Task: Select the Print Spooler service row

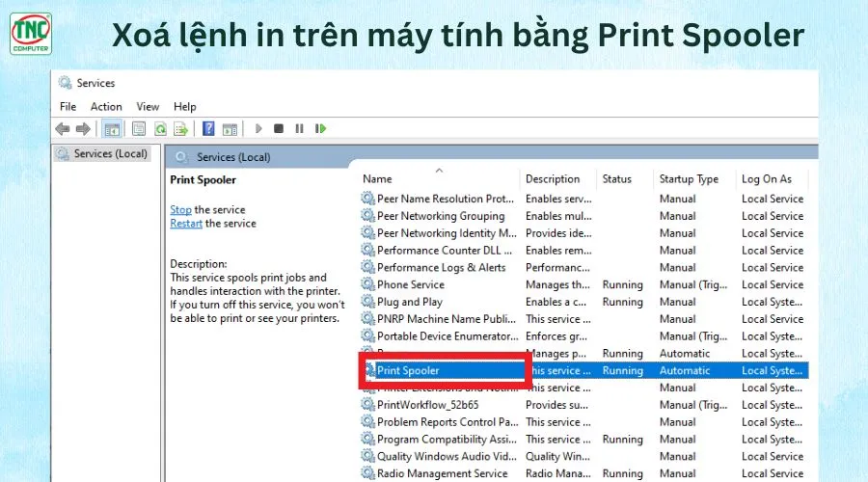Action: 584,370
